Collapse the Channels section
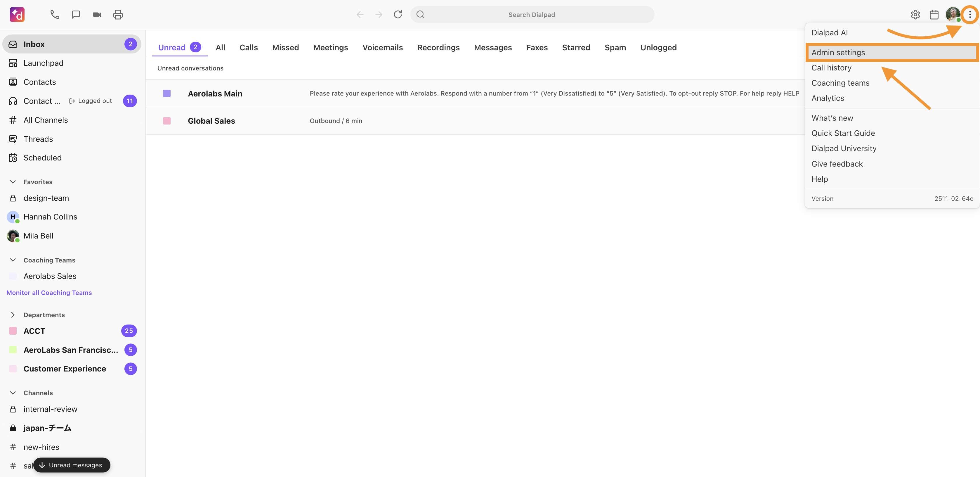Image resolution: width=980 pixels, height=477 pixels. coord(13,393)
